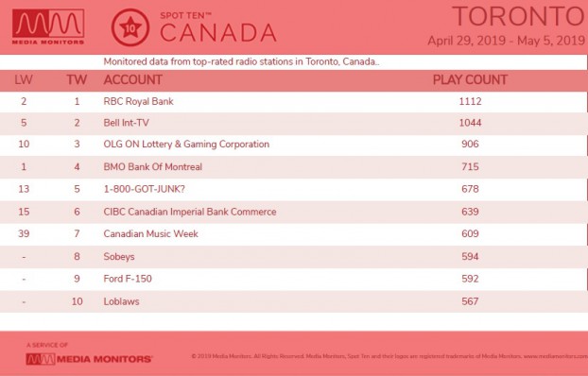Click OLG ON Lottery & Gaming Corporation entry
This screenshot has width=588, height=376.
point(186,145)
